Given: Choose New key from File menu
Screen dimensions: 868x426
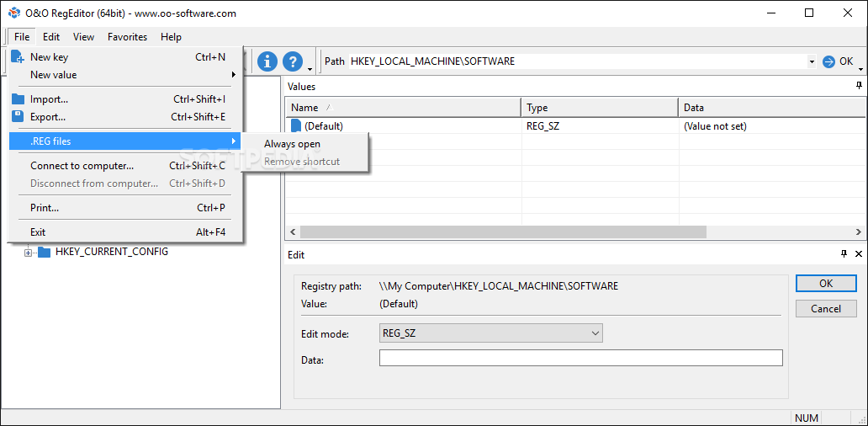Looking at the screenshot, I should (x=125, y=57).
